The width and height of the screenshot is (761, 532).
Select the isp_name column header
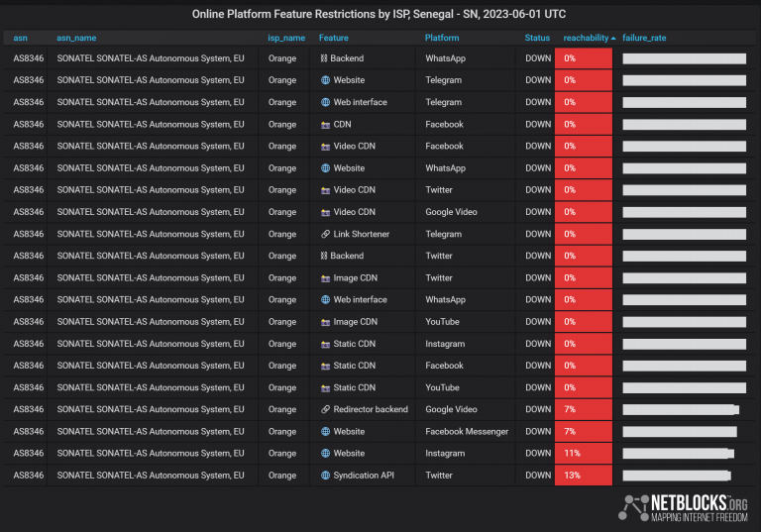(x=286, y=38)
